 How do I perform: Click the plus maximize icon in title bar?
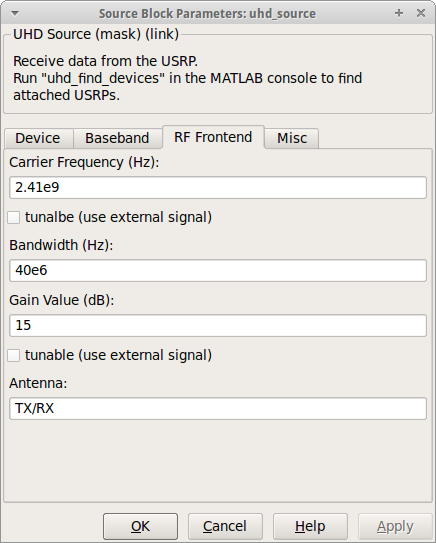coord(399,13)
